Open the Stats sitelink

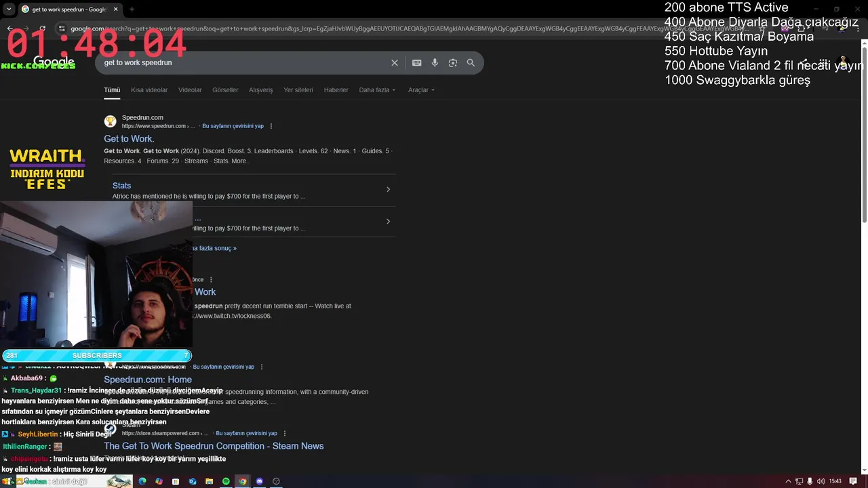(121, 186)
